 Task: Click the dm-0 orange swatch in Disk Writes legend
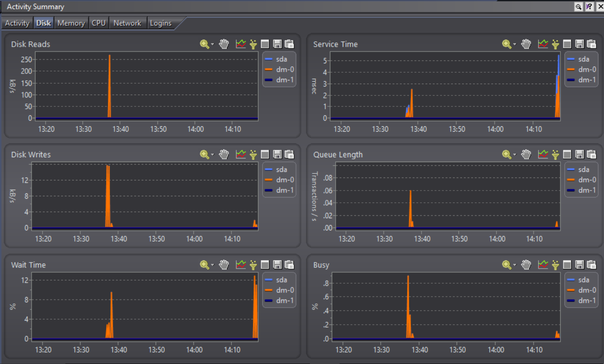[268, 180]
